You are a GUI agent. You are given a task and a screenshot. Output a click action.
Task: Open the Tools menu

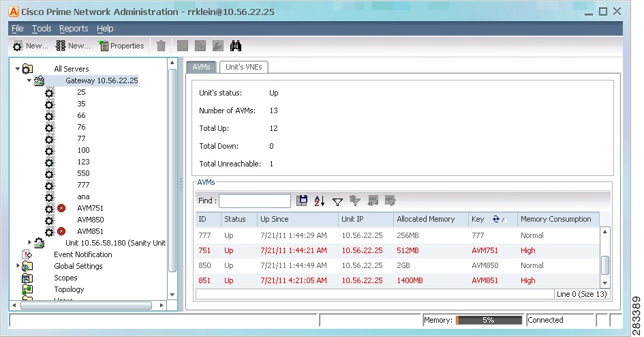(42, 29)
